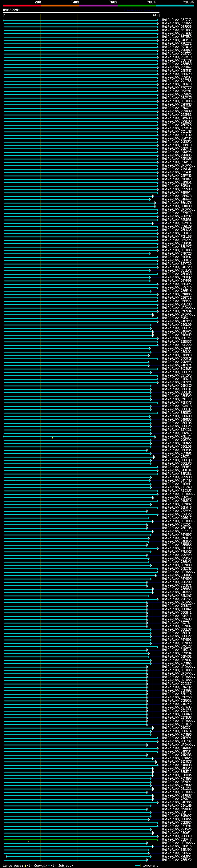Viewport: 197px width, 868px height.
Task: Select the UniRef100_Q0ITS8 label
Action: click(176, 81)
